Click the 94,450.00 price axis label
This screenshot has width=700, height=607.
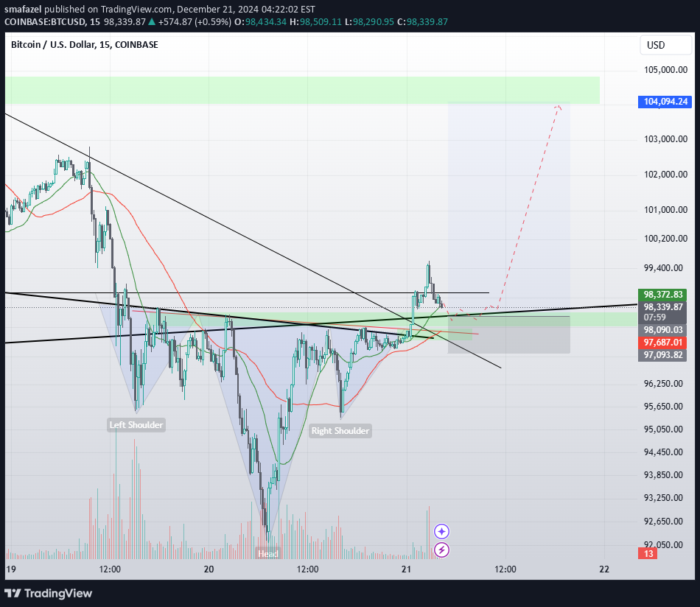(x=663, y=452)
